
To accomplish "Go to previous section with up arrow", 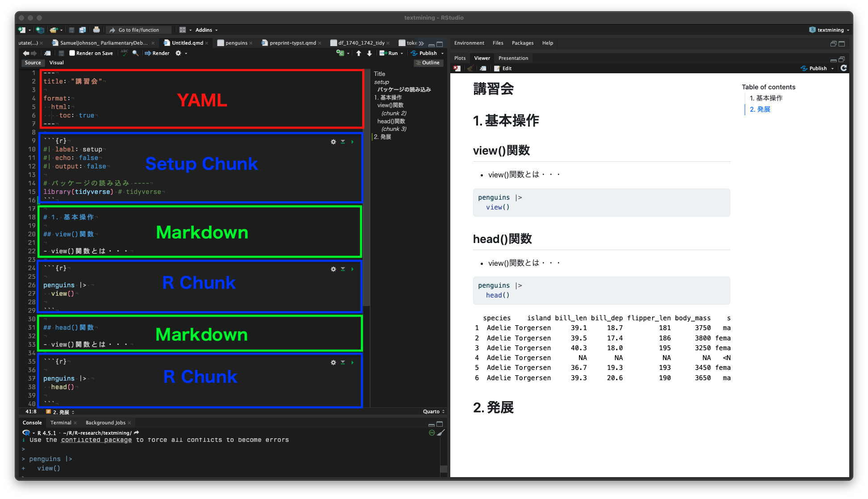I will (x=359, y=53).
